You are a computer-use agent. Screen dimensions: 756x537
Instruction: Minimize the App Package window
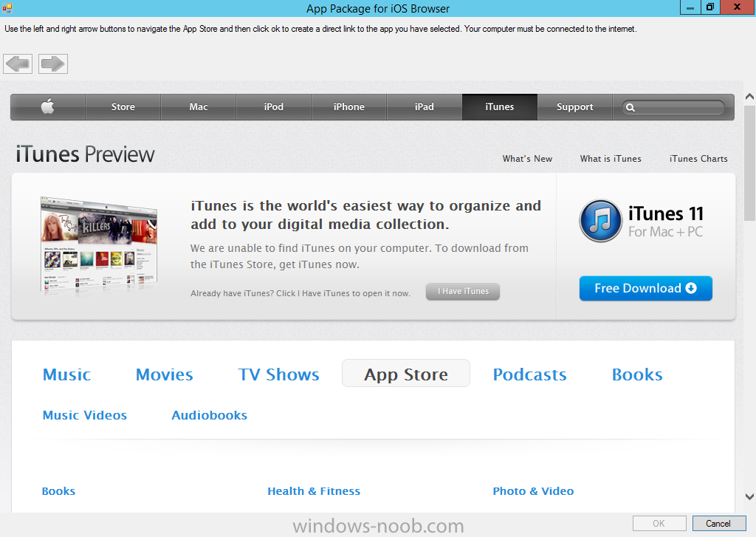pos(690,7)
